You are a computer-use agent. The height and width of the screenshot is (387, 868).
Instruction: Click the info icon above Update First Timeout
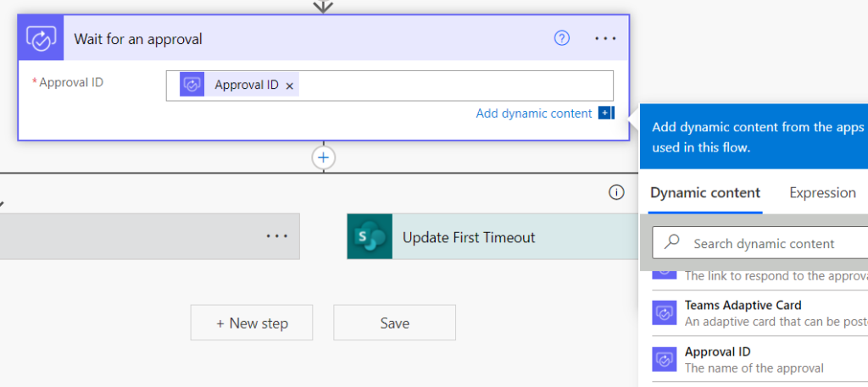616,193
